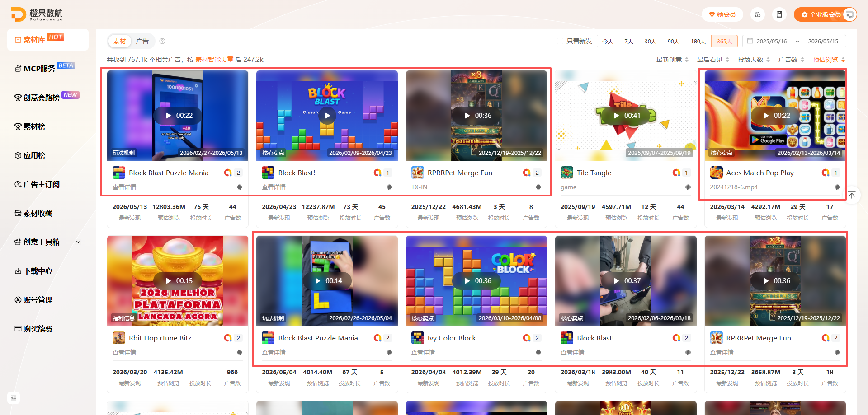Click 查看详情 under Ivy Color Block

pyautogui.click(x=423, y=352)
